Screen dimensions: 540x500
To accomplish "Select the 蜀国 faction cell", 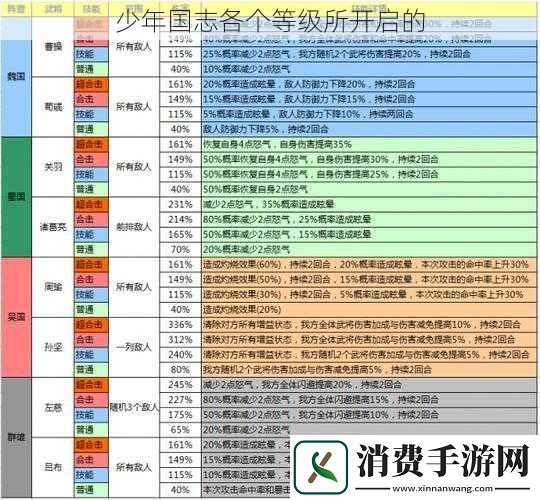I will point(16,197).
